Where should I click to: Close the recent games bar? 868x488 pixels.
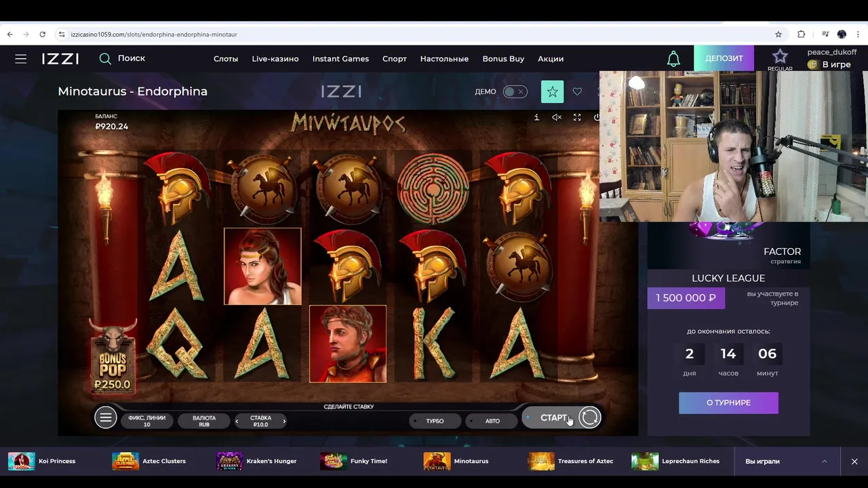(x=854, y=461)
